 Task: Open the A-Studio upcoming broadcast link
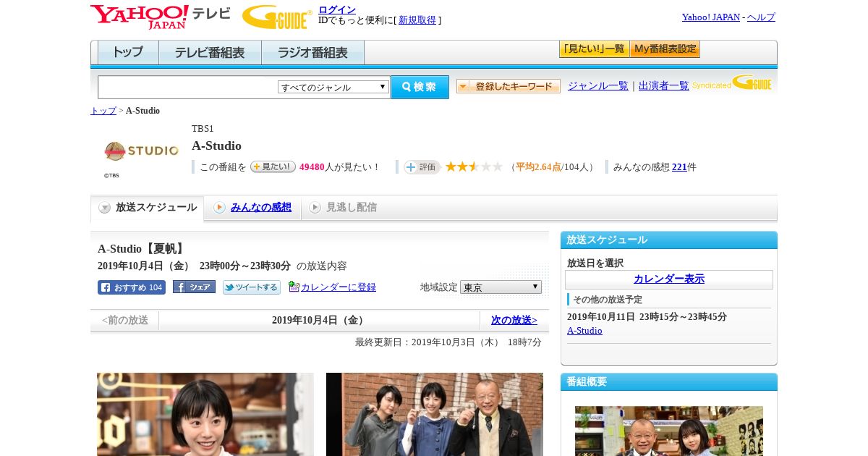(x=584, y=331)
